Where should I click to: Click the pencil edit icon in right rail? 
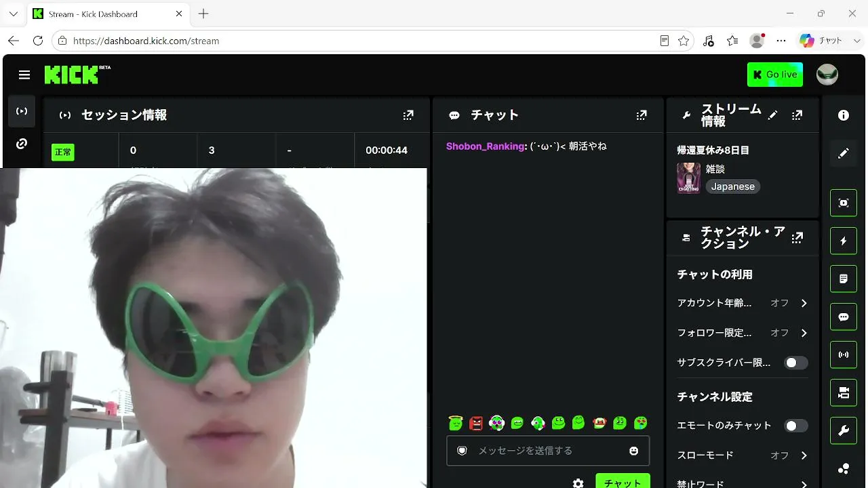pos(844,153)
